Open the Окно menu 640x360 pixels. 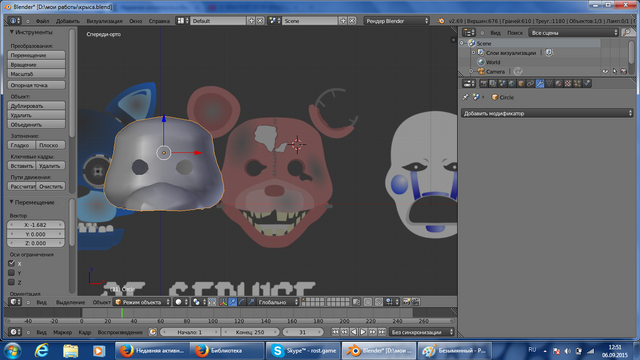click(x=136, y=21)
